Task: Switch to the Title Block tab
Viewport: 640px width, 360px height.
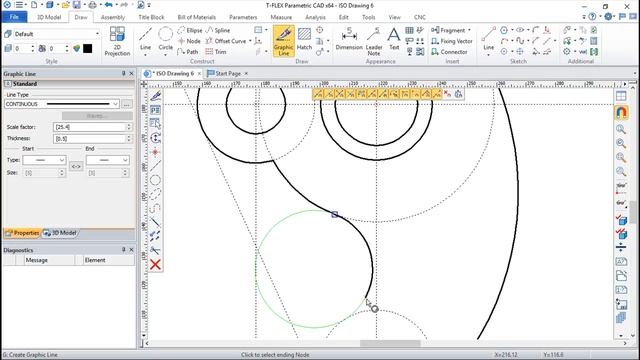Action: pyautogui.click(x=151, y=17)
